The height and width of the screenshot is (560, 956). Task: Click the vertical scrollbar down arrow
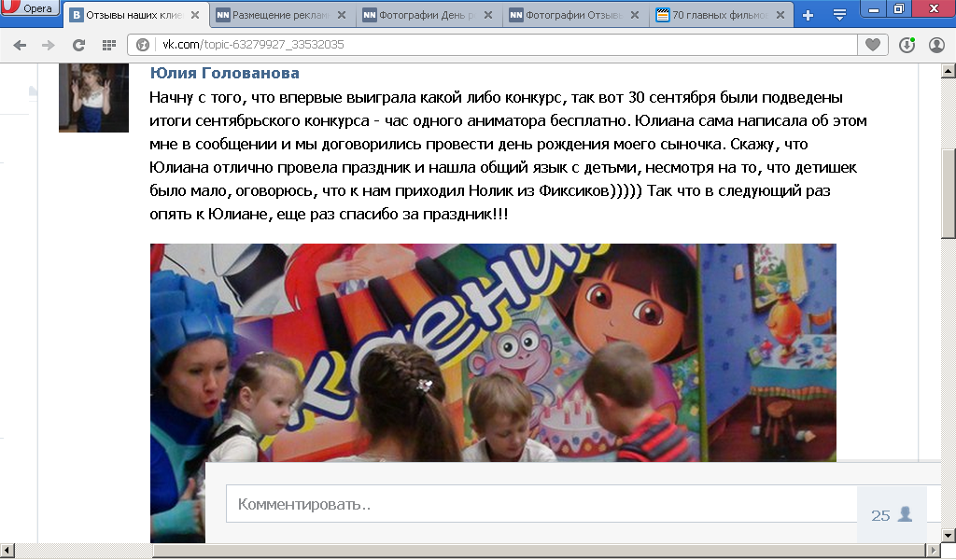(949, 536)
